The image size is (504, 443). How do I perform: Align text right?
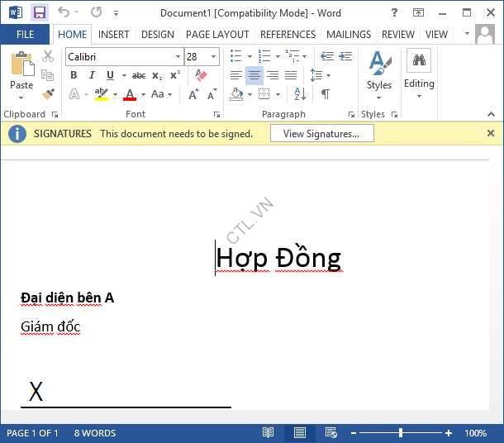coord(273,75)
